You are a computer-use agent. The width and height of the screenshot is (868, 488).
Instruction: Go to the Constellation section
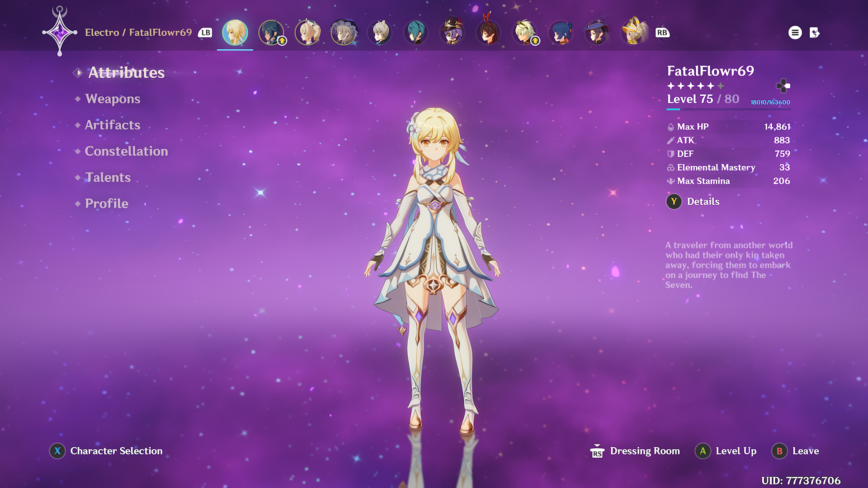pos(126,151)
